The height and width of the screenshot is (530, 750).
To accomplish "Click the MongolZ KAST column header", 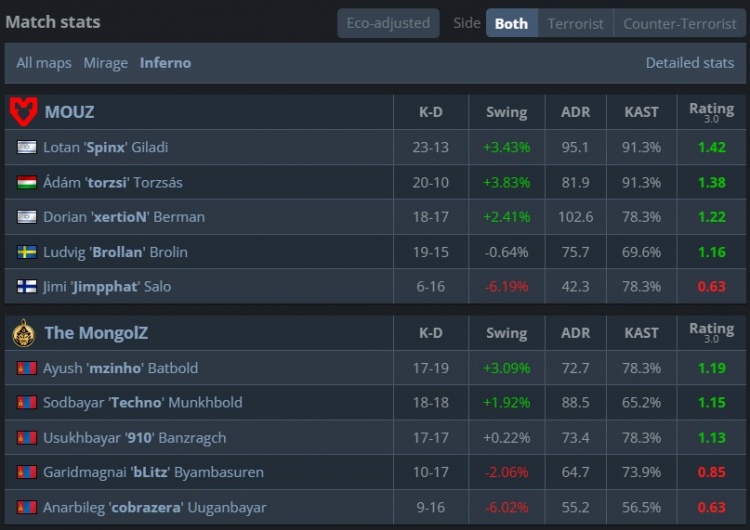I will pos(641,333).
